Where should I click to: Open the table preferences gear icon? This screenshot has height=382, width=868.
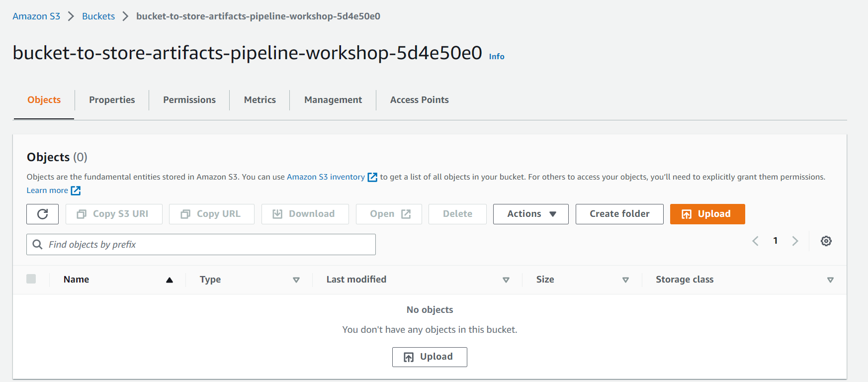tap(826, 241)
